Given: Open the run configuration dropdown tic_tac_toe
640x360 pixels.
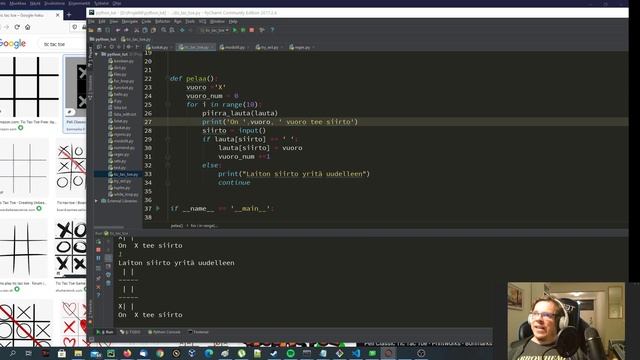Looking at the screenshot, I should (214, 30).
